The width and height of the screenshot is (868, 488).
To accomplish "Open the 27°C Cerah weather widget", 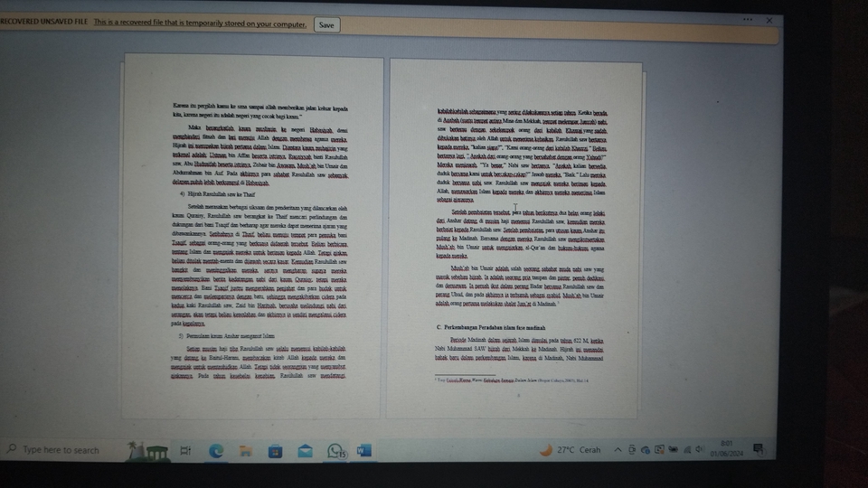I will pos(571,450).
